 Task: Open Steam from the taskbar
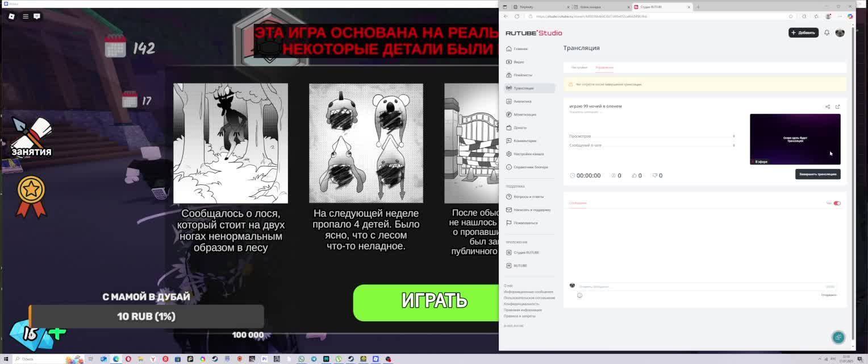[x=214, y=359]
